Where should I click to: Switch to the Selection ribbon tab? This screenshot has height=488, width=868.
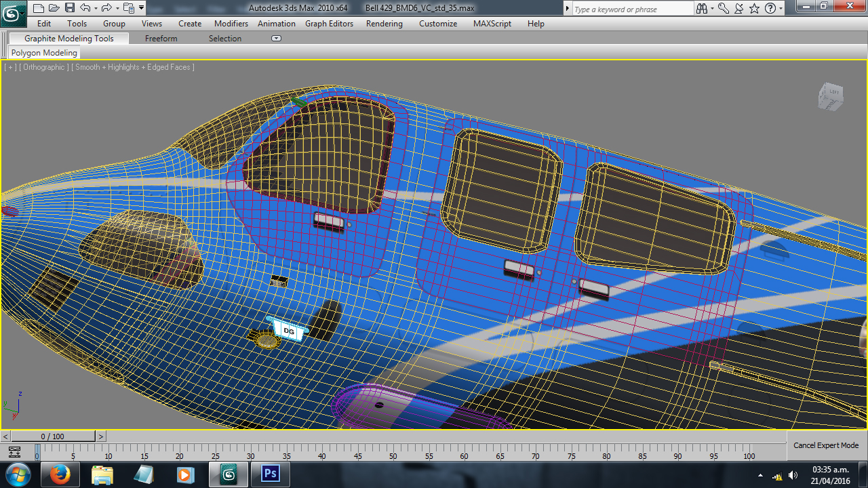tap(225, 39)
